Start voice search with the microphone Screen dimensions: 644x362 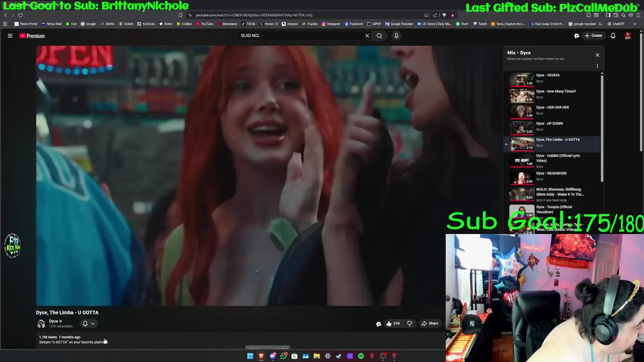coord(396,36)
